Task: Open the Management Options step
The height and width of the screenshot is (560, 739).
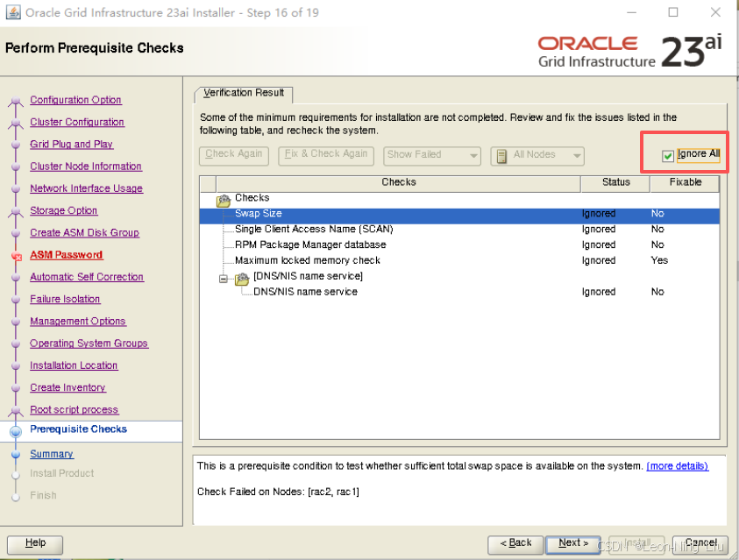Action: point(78,322)
